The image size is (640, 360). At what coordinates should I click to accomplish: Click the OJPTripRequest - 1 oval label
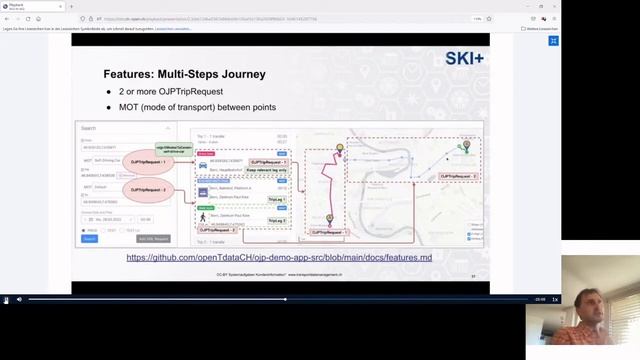pyautogui.click(x=148, y=162)
